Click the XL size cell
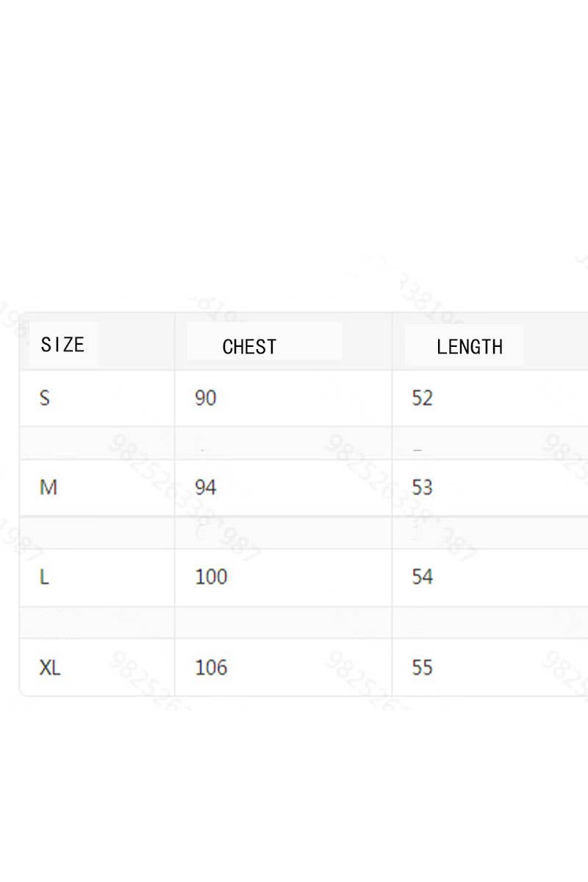The height and width of the screenshot is (882, 588). pos(50,667)
